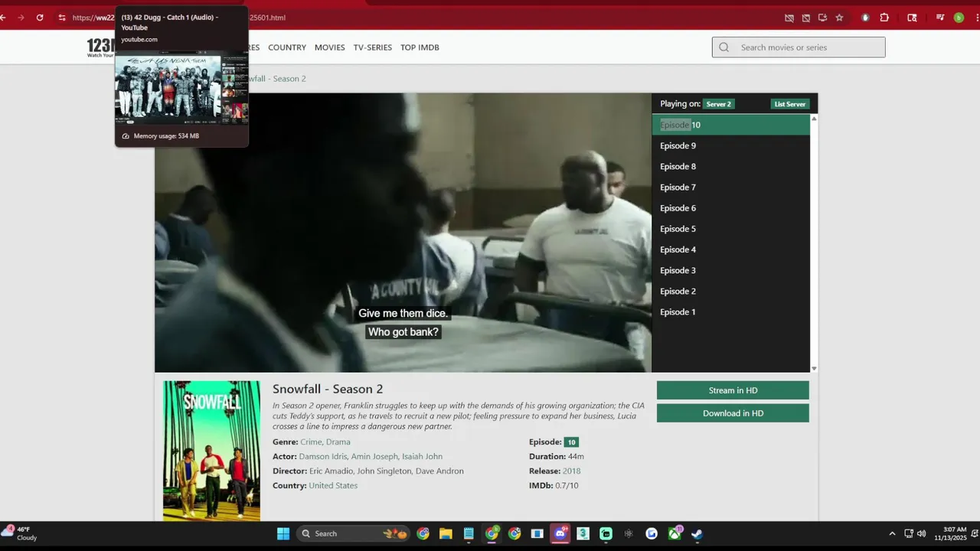Select Episode 9 in the list

tap(730, 145)
